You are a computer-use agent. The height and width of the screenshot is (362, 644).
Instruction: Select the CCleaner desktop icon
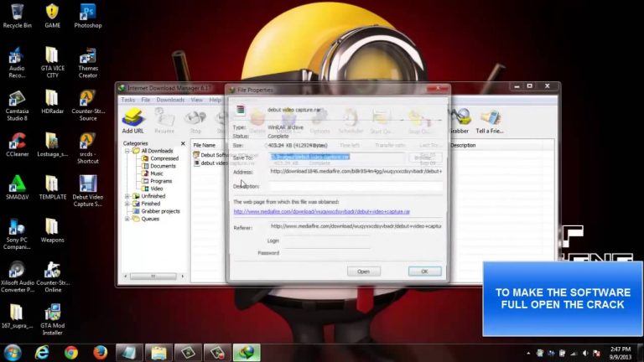pyautogui.click(x=17, y=145)
